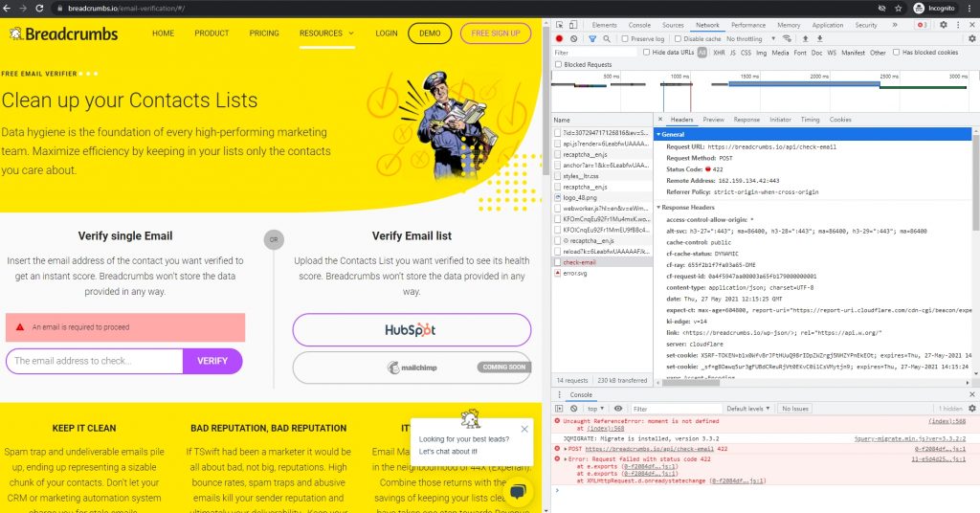Open the Network panel settings gear

pos(972,38)
